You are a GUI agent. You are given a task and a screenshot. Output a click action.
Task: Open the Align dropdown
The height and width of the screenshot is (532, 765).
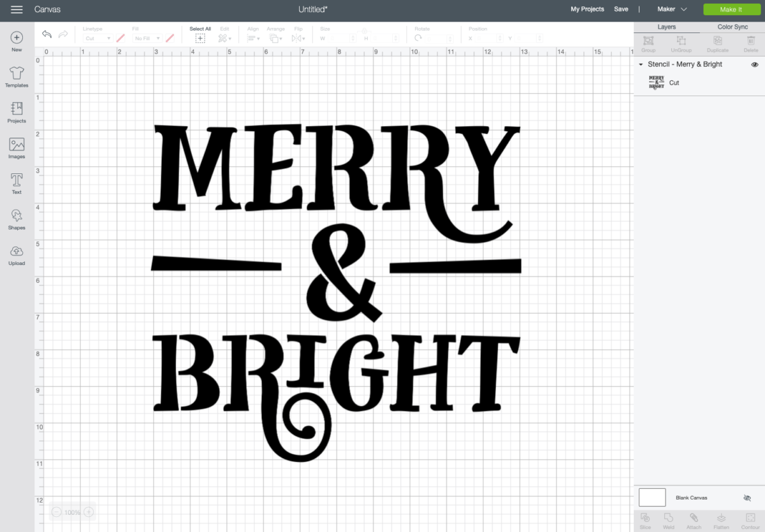coord(253,38)
